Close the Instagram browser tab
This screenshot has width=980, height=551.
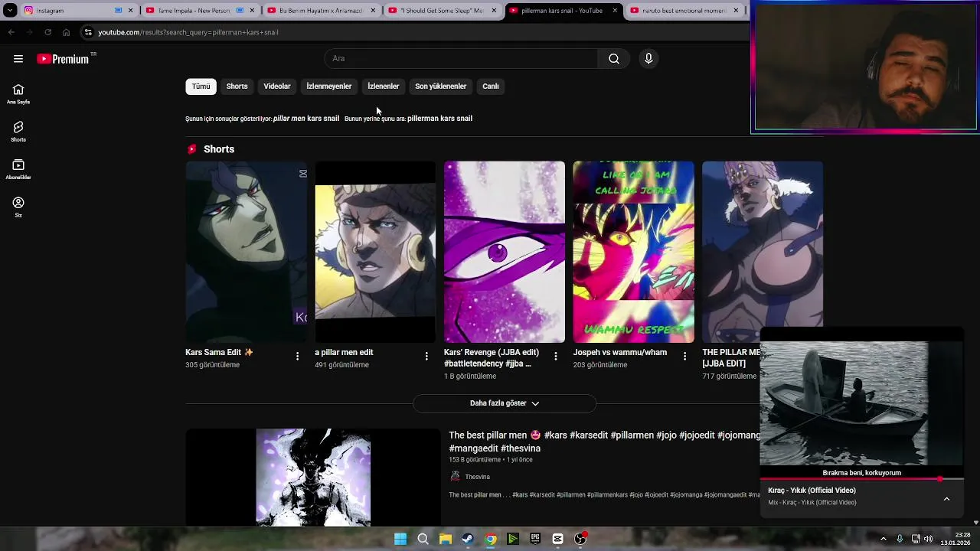tap(131, 11)
